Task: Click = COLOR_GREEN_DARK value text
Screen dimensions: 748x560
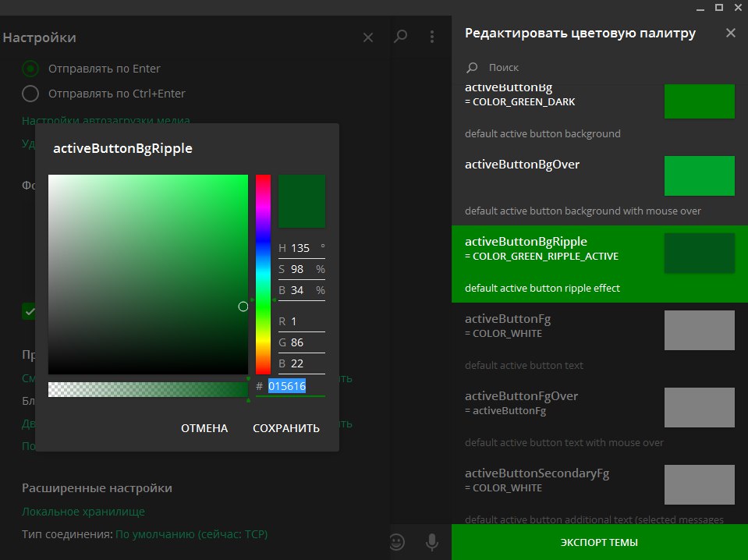Action: pos(520,102)
